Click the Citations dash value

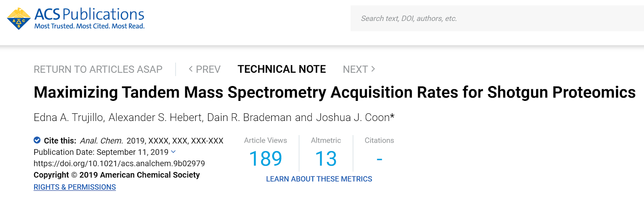pyautogui.click(x=379, y=159)
